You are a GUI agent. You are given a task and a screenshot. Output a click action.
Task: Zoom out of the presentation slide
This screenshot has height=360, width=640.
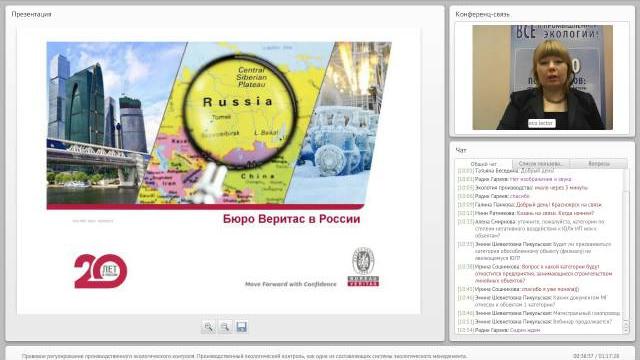coord(225,327)
